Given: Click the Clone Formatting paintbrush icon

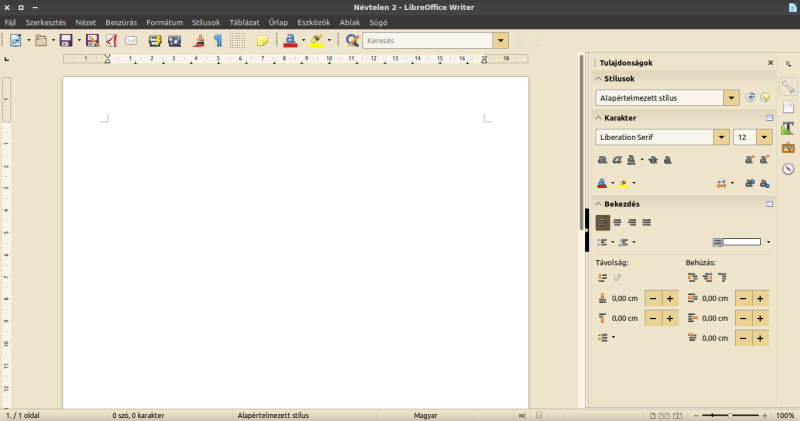Looking at the screenshot, I should [198, 41].
